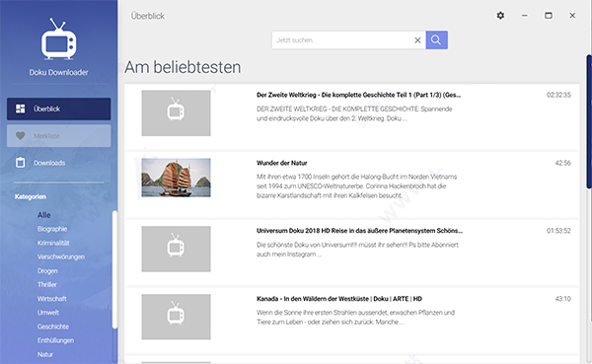Viewport: 592px width, 364px height.
Task: Select the Wirtschaft category
Action: (51, 299)
